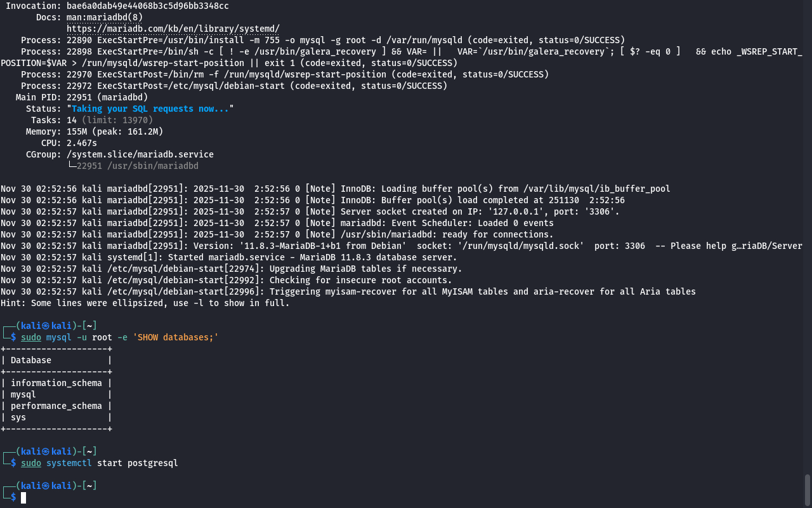
Task: Click the /system.slice/mariadb.service CGroup path
Action: click(x=140, y=154)
